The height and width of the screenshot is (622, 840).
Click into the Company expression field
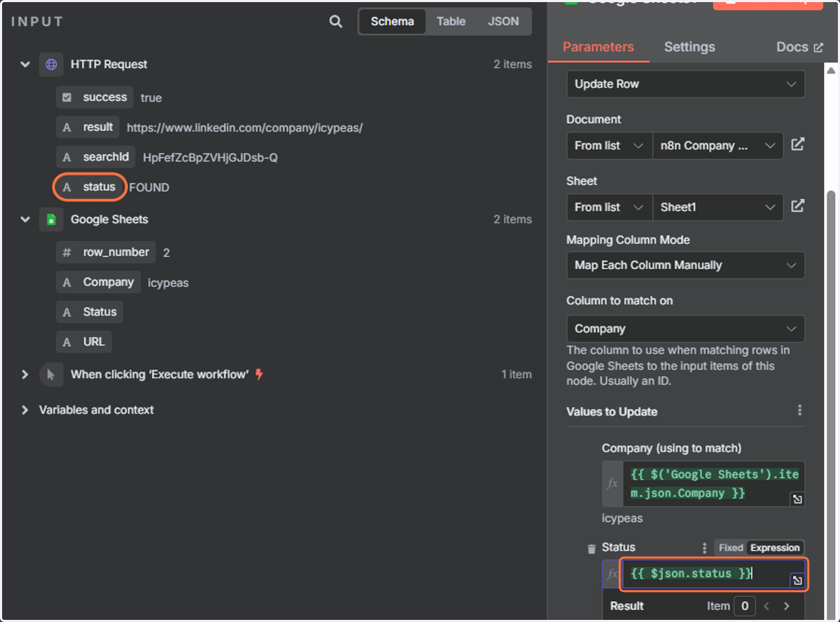click(713, 483)
